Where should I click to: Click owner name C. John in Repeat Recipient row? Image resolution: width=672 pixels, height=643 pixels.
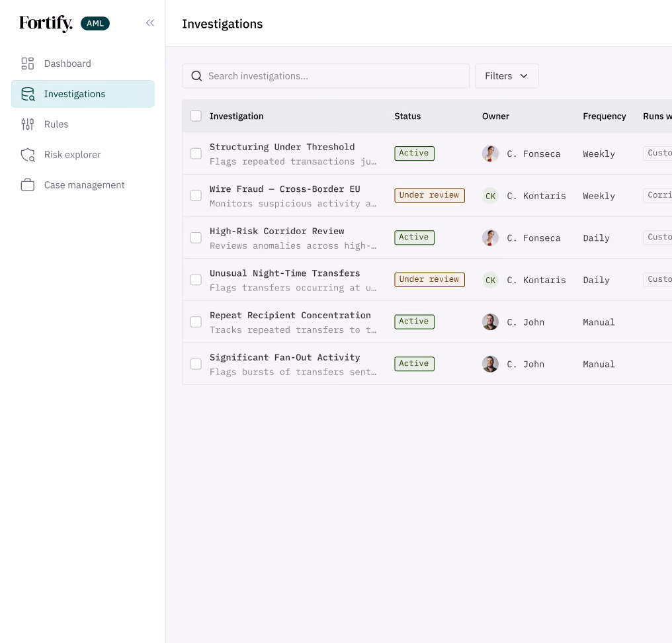pos(525,322)
